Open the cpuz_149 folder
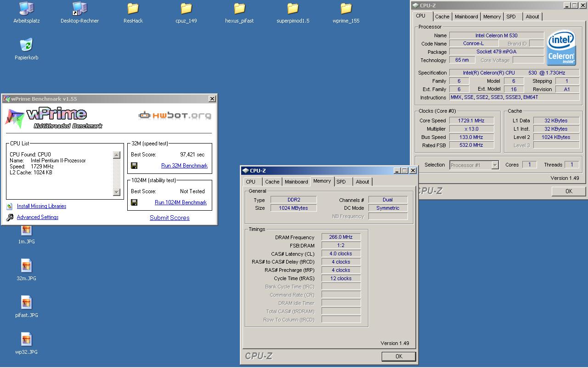 tap(186, 8)
